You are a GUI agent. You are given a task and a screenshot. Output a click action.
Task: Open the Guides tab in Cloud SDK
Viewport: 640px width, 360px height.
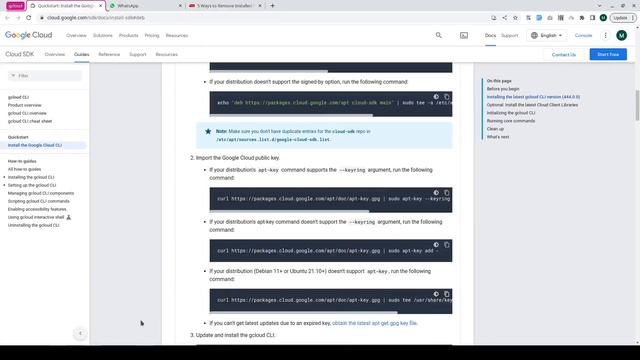[x=82, y=54]
